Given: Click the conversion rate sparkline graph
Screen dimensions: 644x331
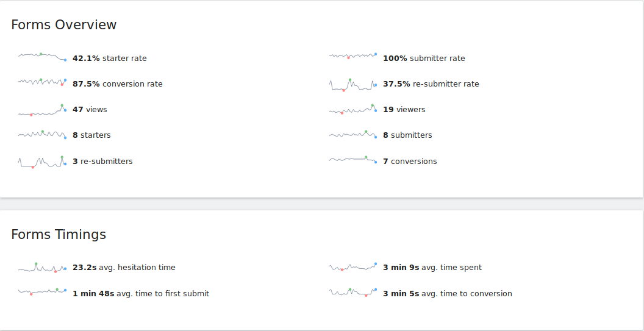Looking at the screenshot, I should click(42, 82).
